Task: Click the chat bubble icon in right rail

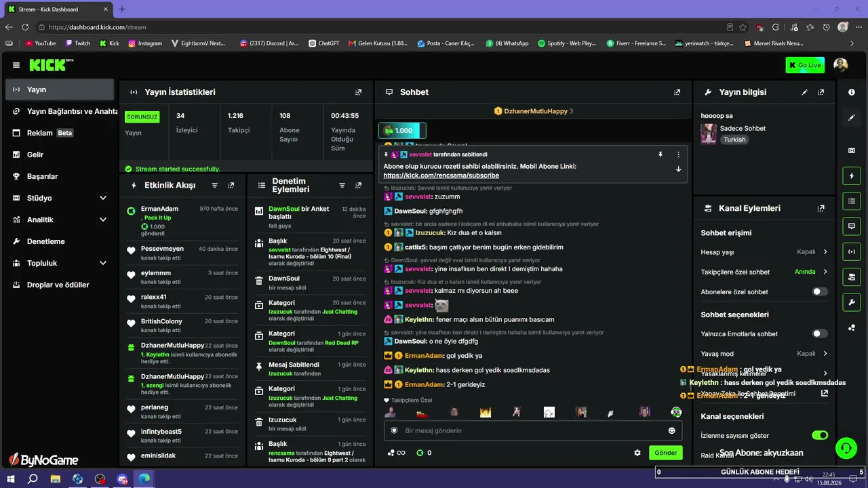Action: click(852, 226)
